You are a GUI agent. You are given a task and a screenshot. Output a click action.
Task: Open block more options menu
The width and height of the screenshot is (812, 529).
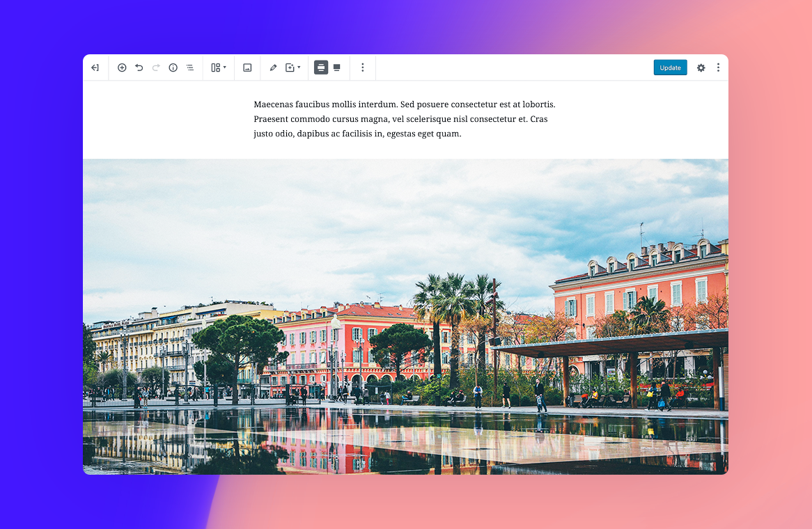[363, 68]
